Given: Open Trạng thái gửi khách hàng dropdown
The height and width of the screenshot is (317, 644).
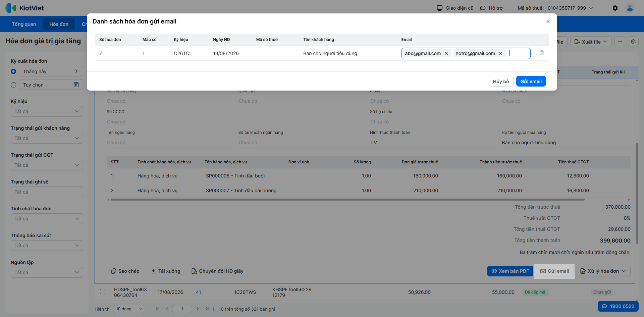Looking at the screenshot, I should point(47,138).
